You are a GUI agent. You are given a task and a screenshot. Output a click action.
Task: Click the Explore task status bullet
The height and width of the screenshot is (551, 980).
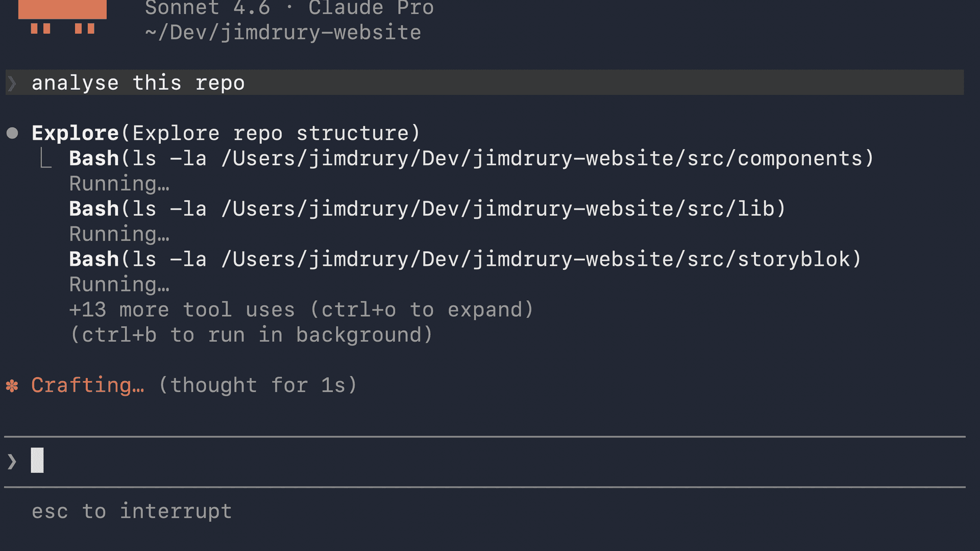pos(12,133)
